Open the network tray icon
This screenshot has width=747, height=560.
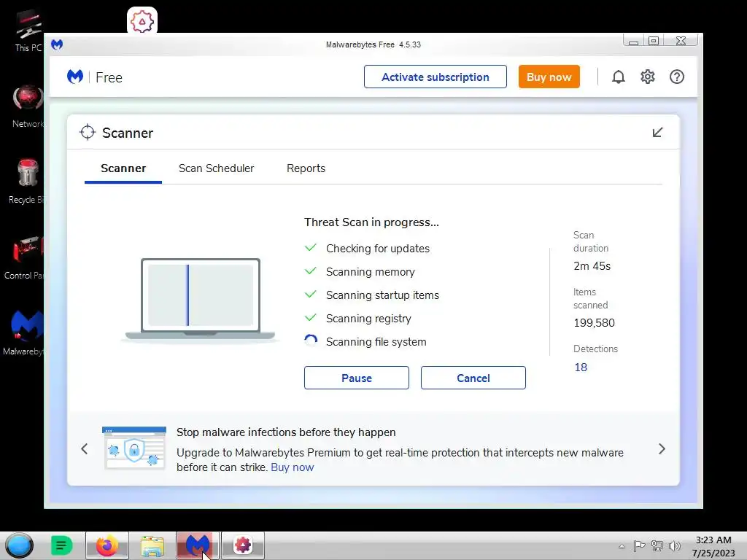click(x=657, y=545)
